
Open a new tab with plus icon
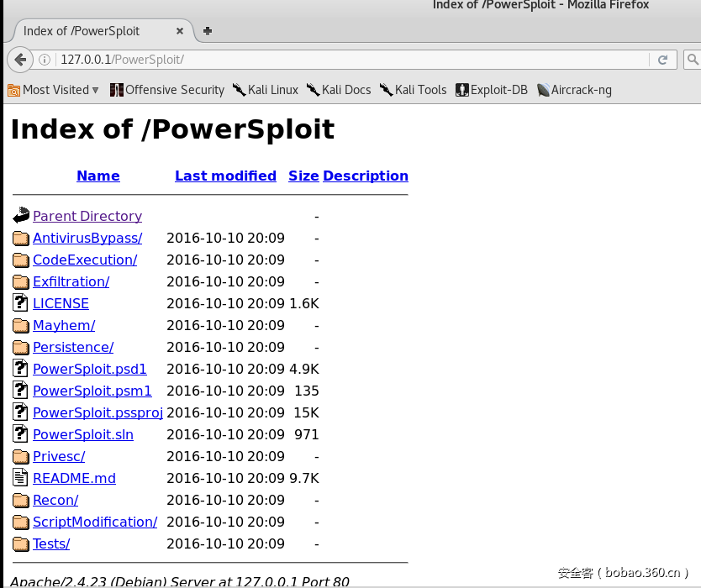208,31
